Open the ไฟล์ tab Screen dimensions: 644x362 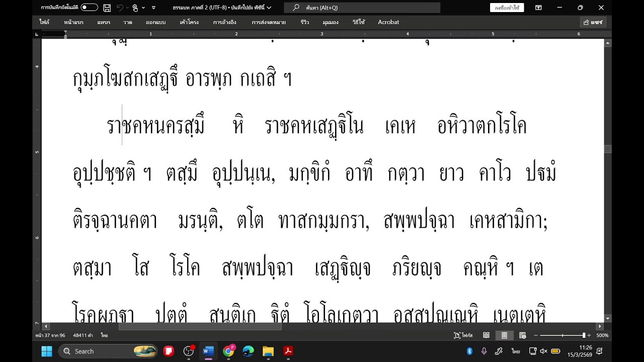point(44,22)
